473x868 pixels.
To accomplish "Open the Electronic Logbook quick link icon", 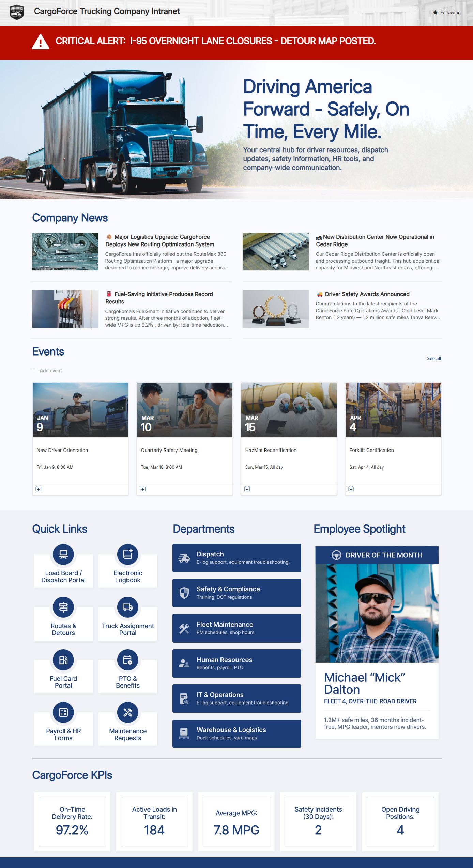I will [128, 554].
